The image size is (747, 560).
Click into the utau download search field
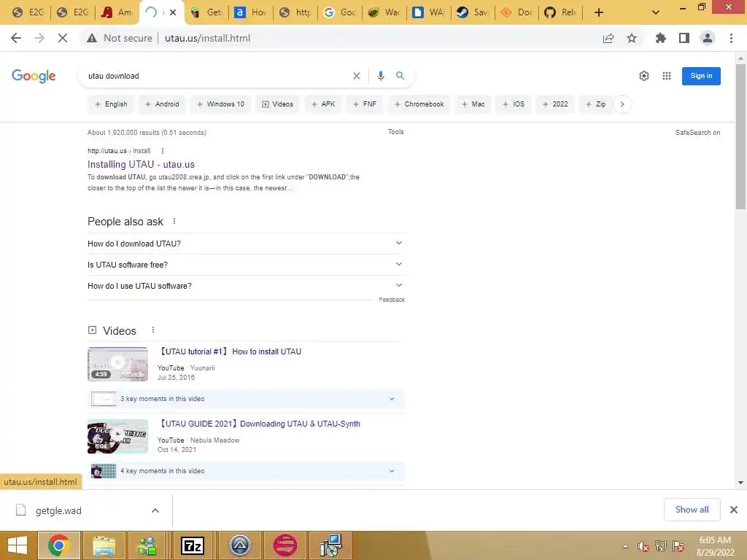coord(217,76)
